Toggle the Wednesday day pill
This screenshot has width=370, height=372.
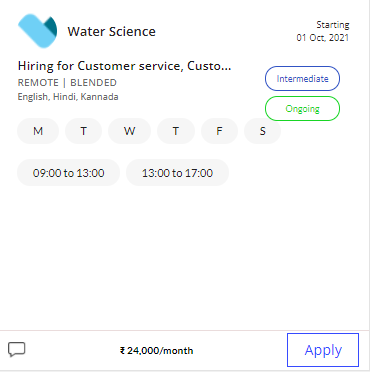point(129,131)
